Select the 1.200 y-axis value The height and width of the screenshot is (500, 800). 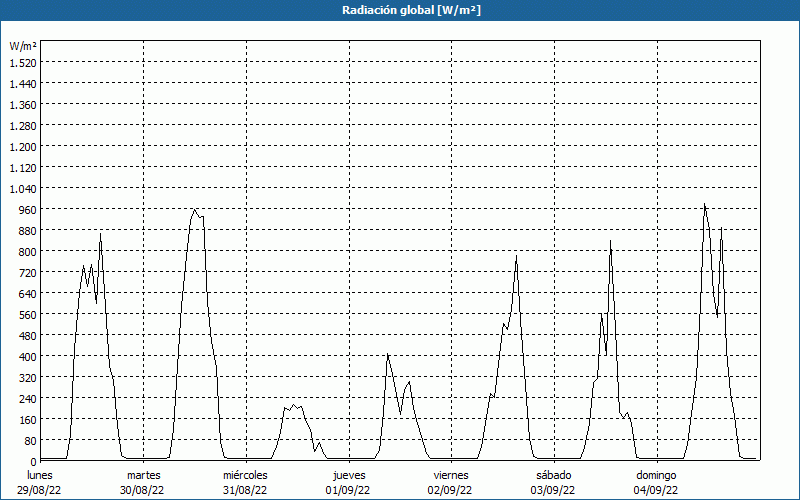[23, 147]
